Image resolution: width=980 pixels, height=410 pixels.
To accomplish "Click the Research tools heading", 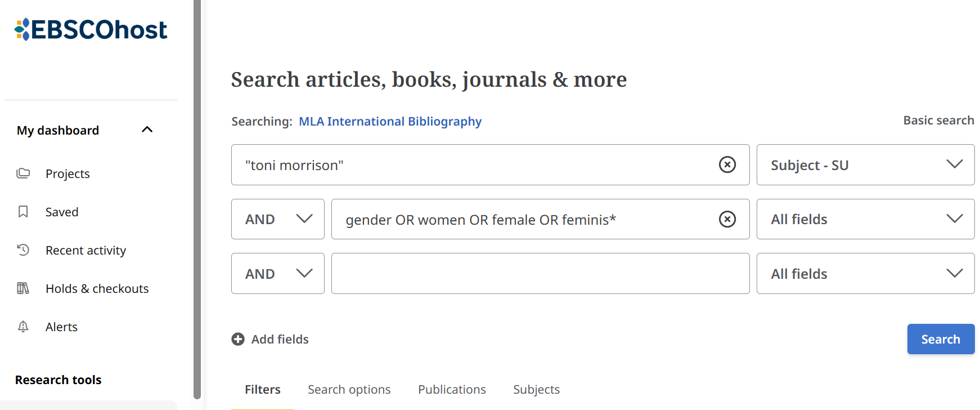I will point(58,380).
